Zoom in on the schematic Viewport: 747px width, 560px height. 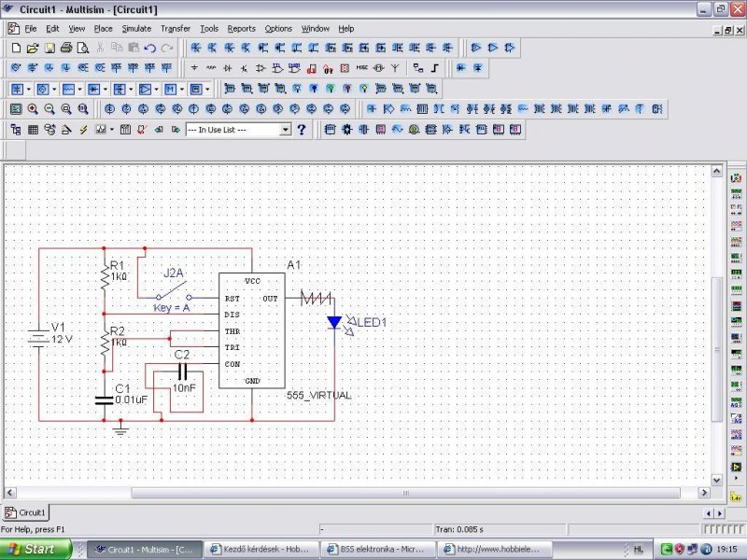click(x=33, y=109)
